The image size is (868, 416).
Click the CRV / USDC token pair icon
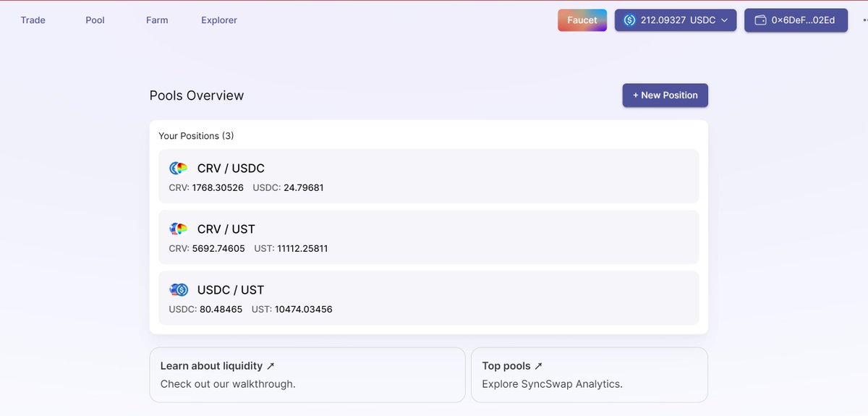coord(179,168)
